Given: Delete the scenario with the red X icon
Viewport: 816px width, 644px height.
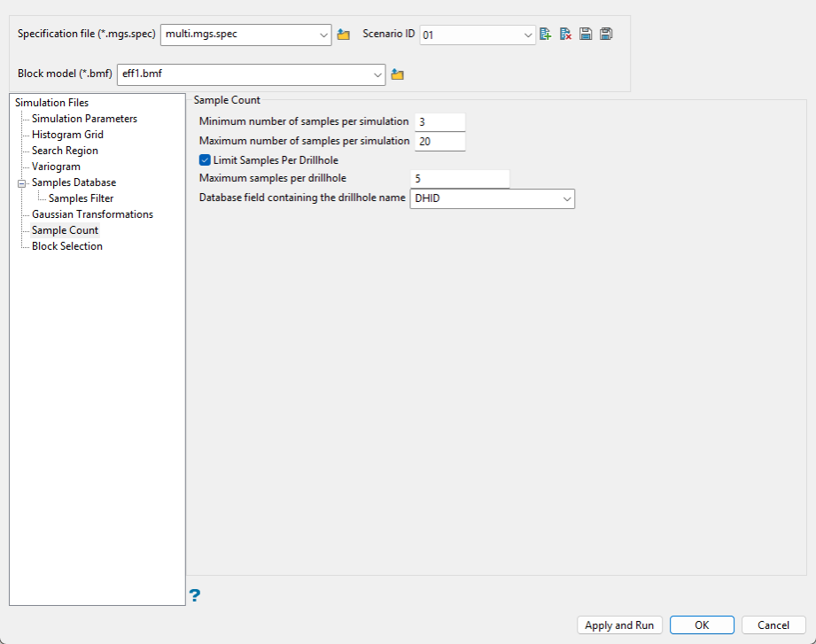Looking at the screenshot, I should [565, 35].
